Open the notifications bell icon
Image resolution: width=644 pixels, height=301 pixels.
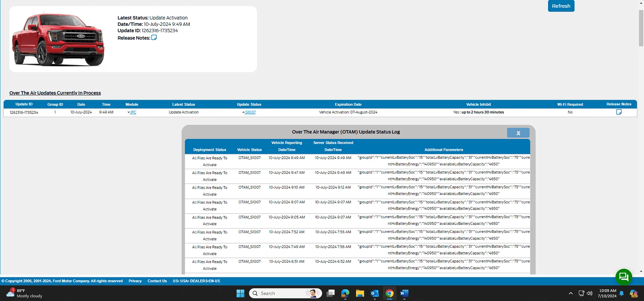622,293
